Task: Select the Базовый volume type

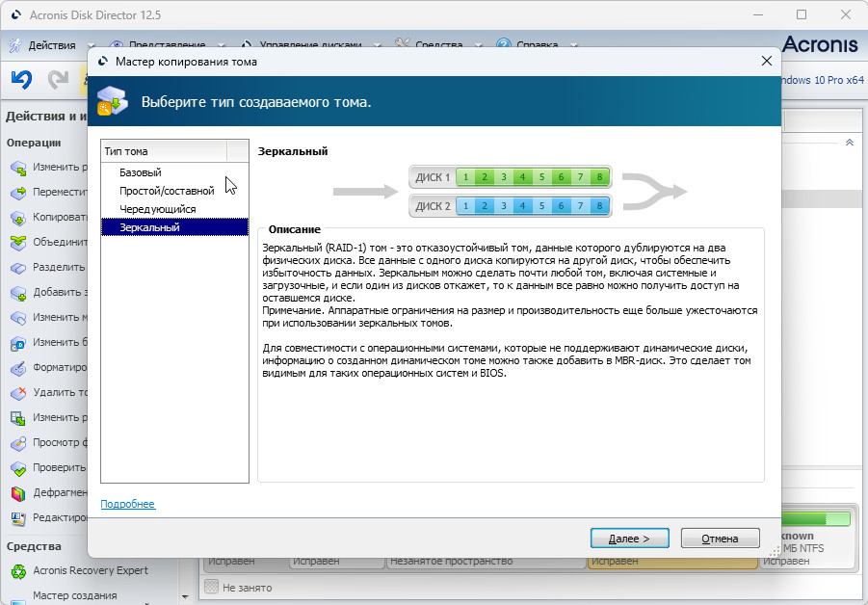Action: (141, 172)
